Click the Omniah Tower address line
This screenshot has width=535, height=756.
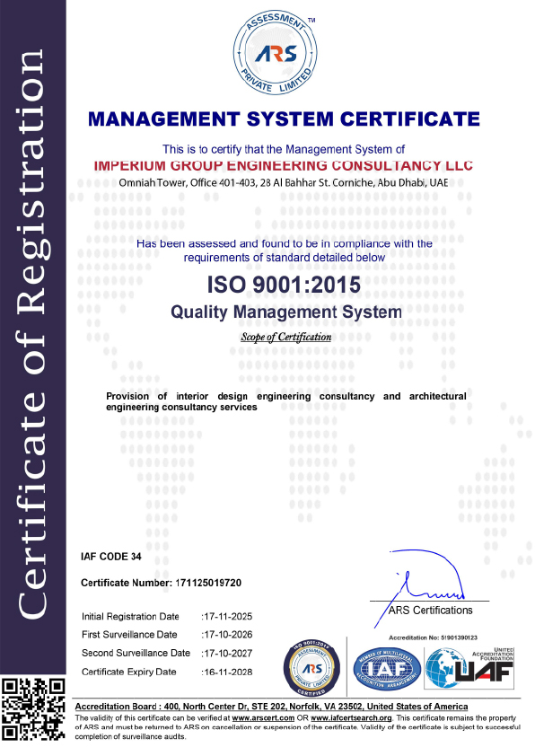284,183
